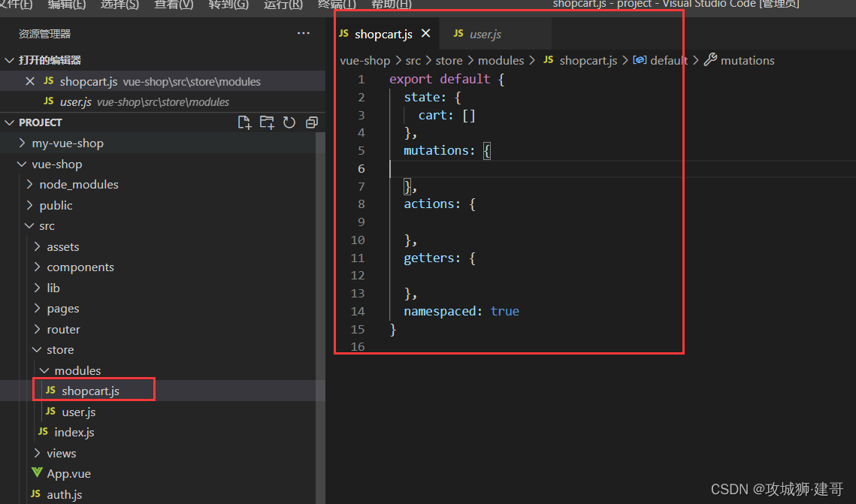Expand the router folder
856x504 pixels.
point(37,329)
